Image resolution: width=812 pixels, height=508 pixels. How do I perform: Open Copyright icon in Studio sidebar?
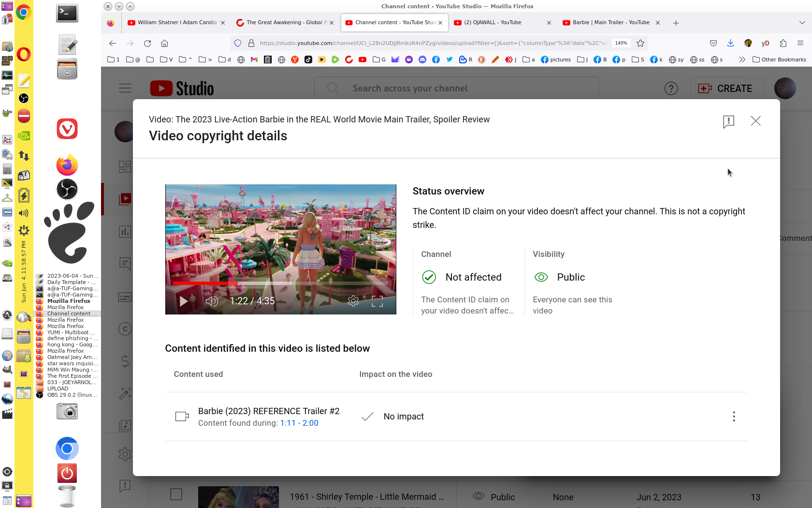point(125,329)
